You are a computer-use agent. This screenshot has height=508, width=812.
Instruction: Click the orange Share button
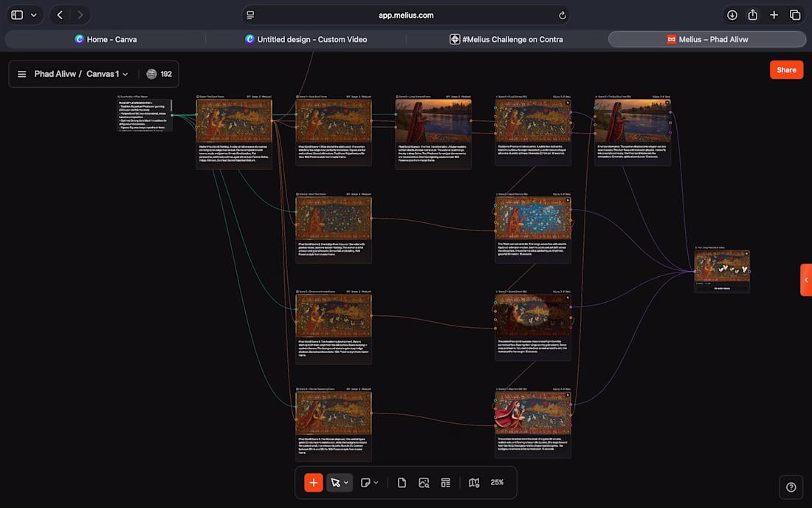[786, 70]
